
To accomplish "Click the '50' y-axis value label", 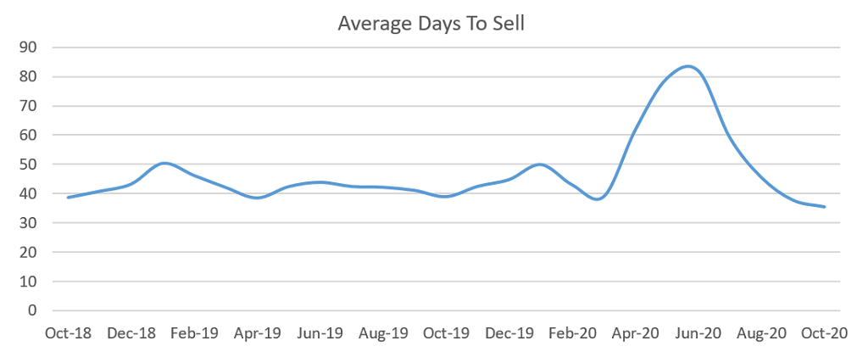I will (28, 165).
